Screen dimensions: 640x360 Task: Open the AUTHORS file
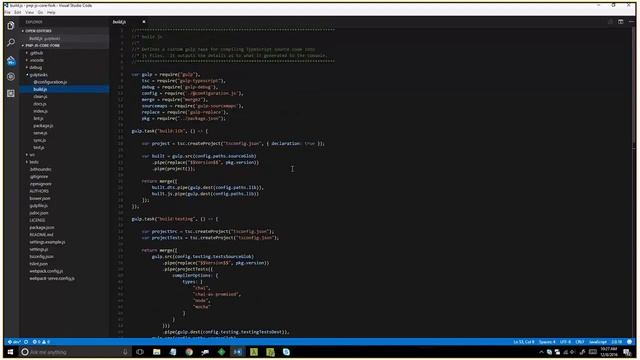pos(39,191)
